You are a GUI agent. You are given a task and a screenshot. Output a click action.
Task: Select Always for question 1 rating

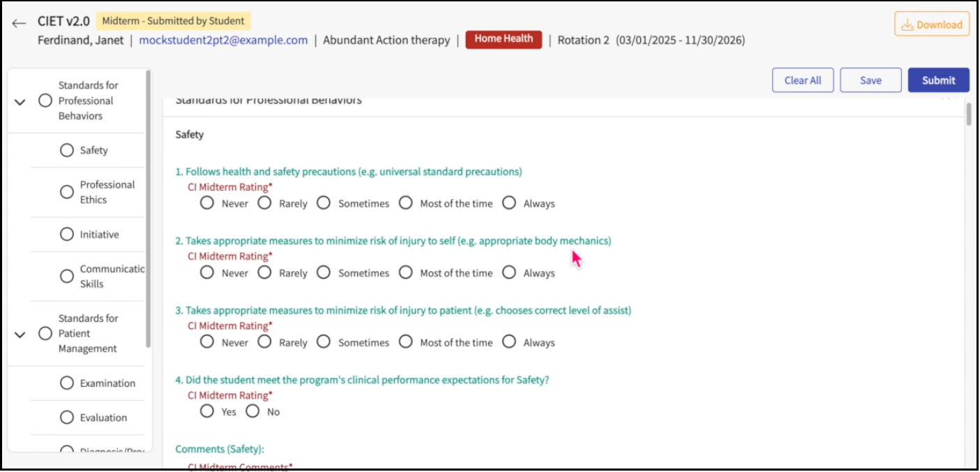[509, 203]
